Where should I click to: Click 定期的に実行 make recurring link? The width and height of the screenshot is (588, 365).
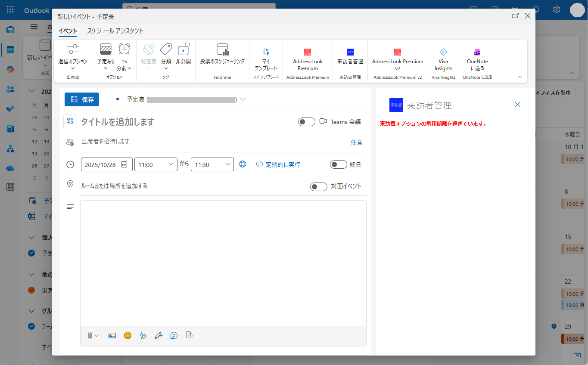pyautogui.click(x=278, y=164)
